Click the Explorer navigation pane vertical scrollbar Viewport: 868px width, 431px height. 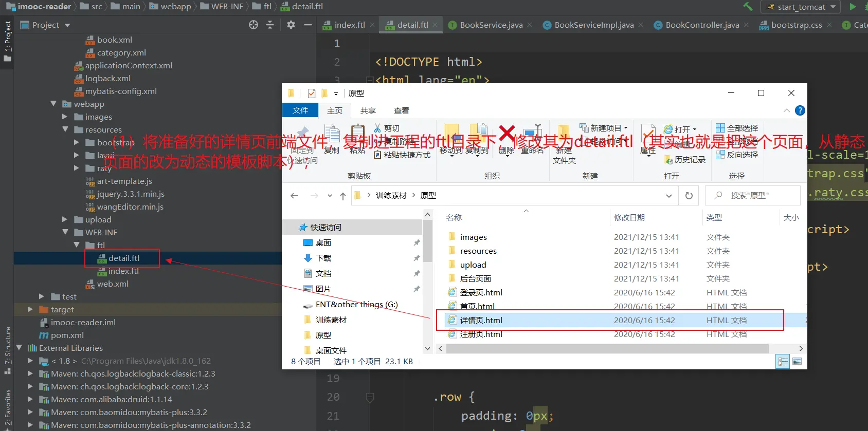pos(427,240)
